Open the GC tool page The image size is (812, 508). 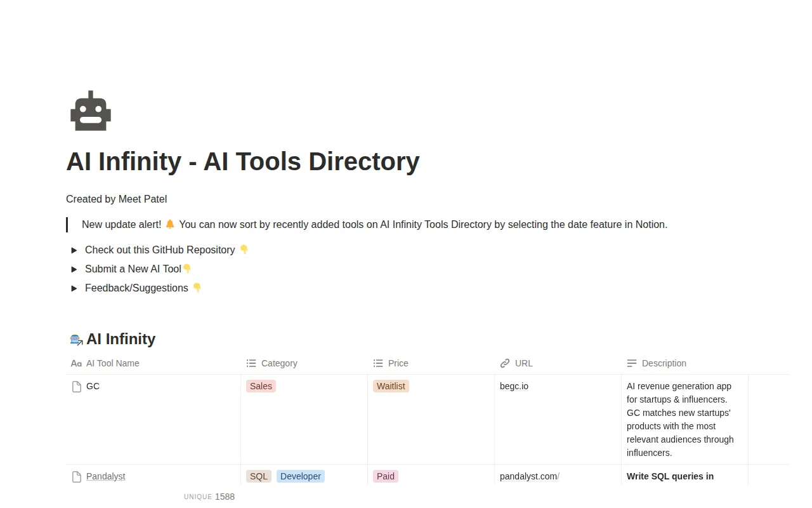point(93,387)
